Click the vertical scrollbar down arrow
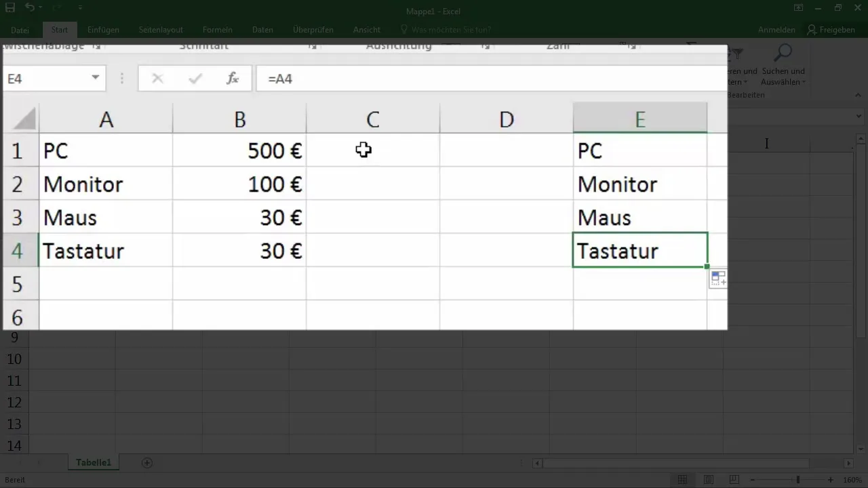The image size is (868, 488). point(862,448)
